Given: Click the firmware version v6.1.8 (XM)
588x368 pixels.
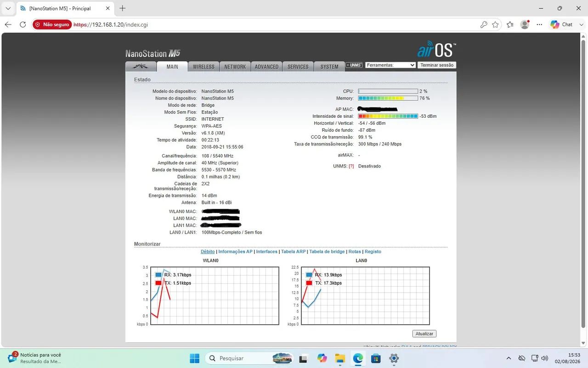Looking at the screenshot, I should [213, 133].
